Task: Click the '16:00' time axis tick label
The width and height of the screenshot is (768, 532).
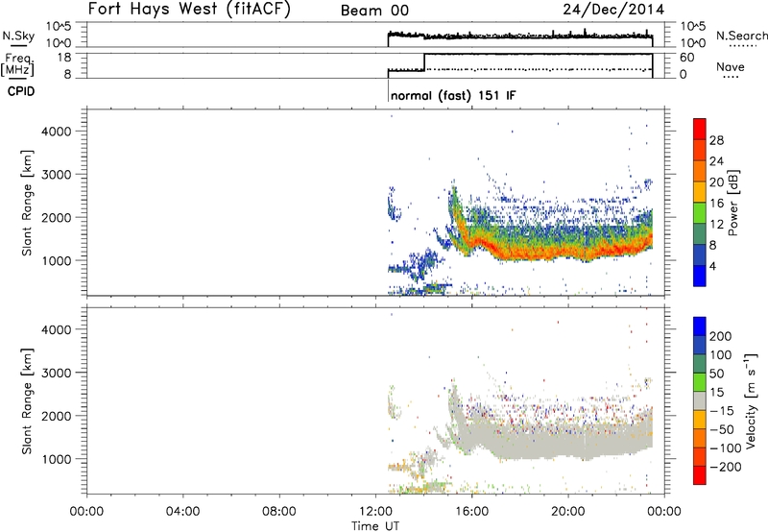Action: tap(471, 512)
